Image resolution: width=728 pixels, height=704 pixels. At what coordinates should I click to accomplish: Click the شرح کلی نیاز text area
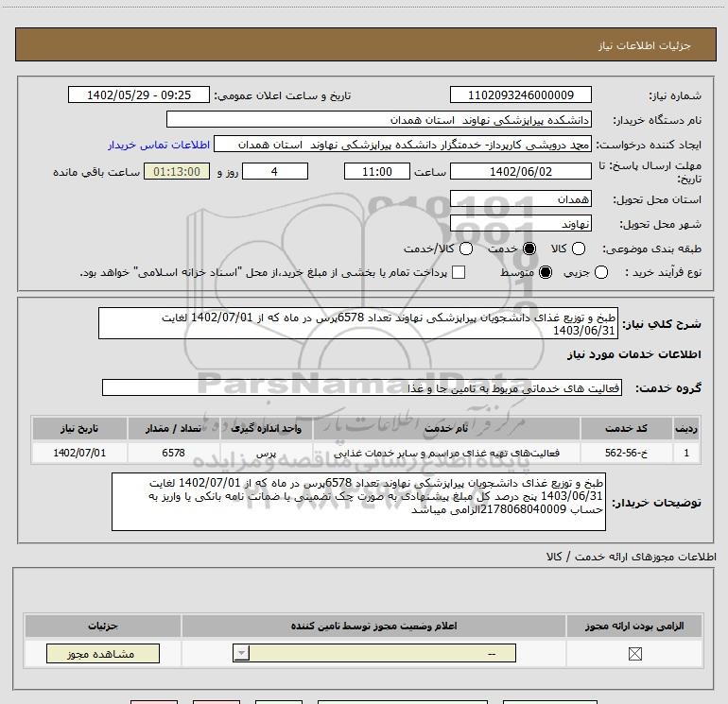(x=358, y=323)
